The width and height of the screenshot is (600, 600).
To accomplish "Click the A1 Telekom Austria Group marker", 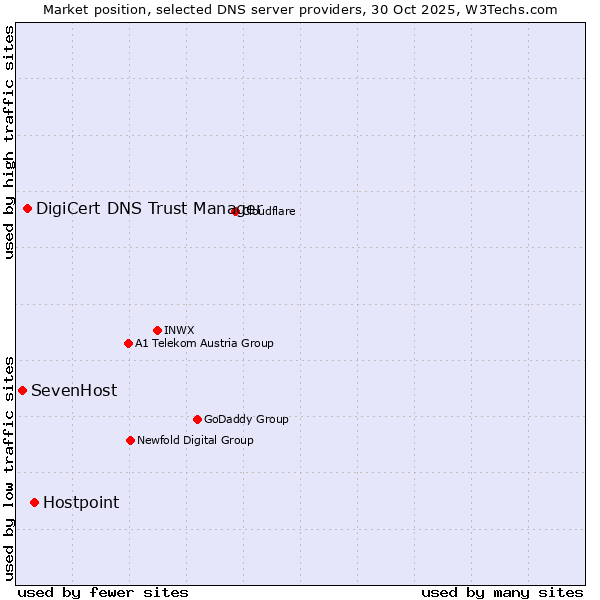I will [x=128, y=343].
